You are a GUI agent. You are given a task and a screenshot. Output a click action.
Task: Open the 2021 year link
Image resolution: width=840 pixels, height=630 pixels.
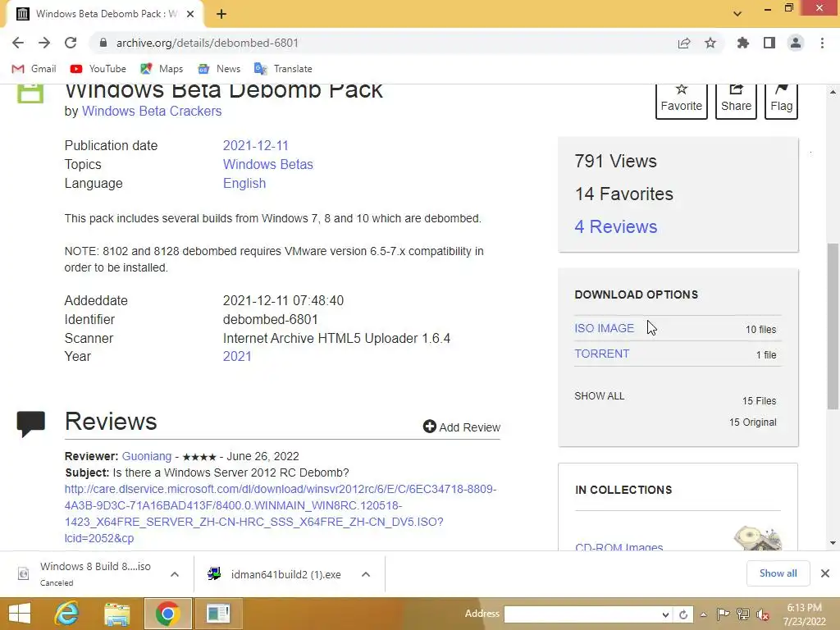[237, 356]
